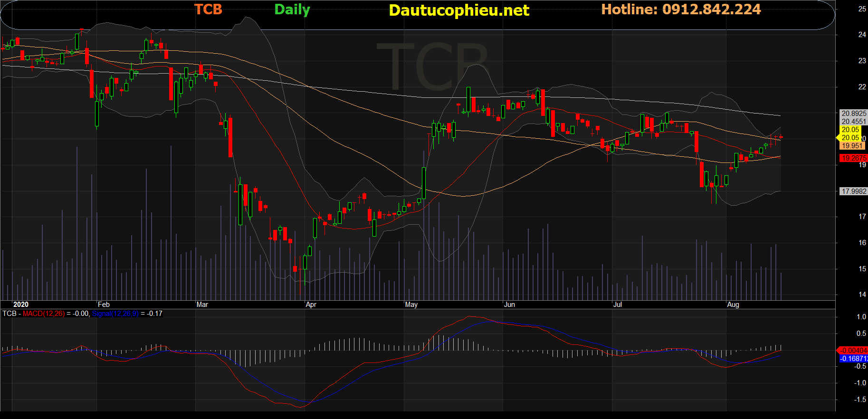868x419 pixels.
Task: Click the blue -0.168712 signal value tag
Action: point(854,359)
